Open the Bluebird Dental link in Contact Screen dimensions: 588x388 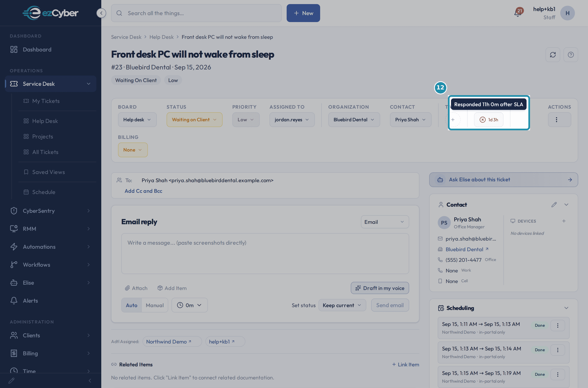467,249
